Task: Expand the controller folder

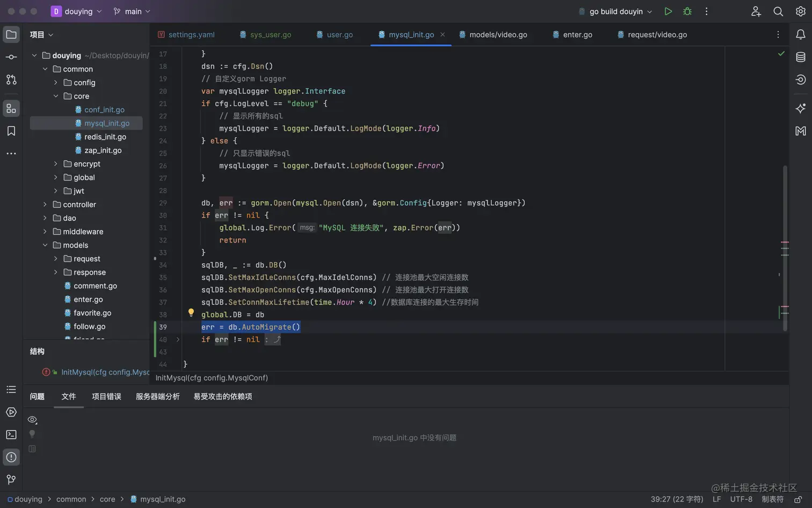Action: pyautogui.click(x=45, y=204)
